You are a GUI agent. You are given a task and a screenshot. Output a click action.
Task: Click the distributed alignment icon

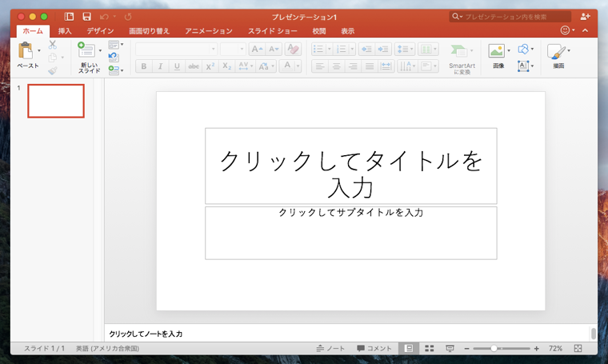point(386,66)
